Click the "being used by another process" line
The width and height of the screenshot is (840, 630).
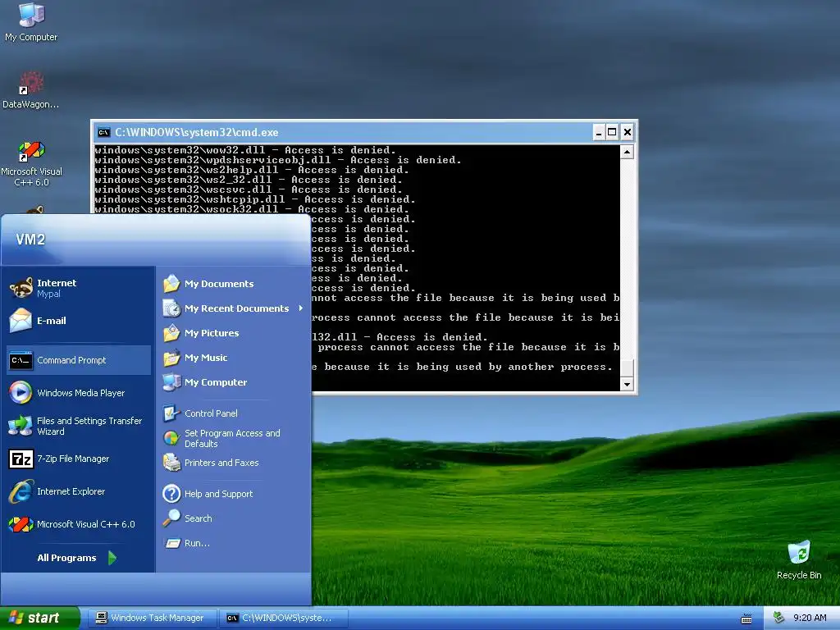463,367
